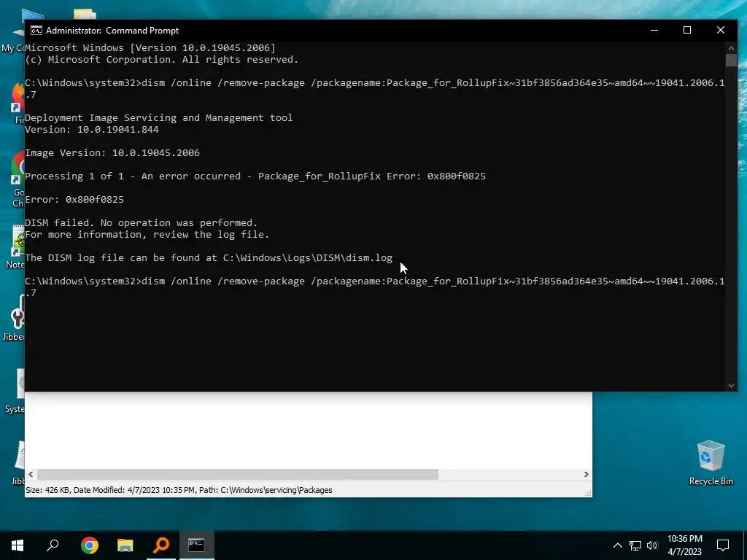747x560 pixels.
Task: Open the network status tray icon
Action: pos(635,545)
